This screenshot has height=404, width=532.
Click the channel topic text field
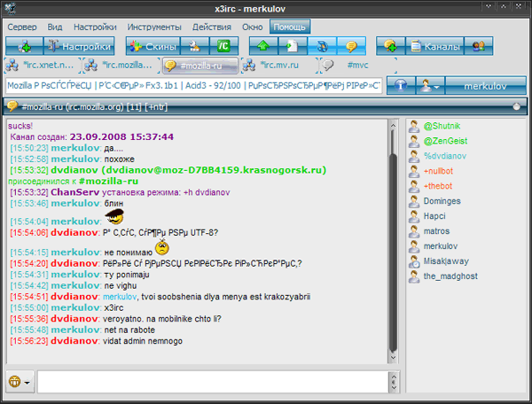193,86
